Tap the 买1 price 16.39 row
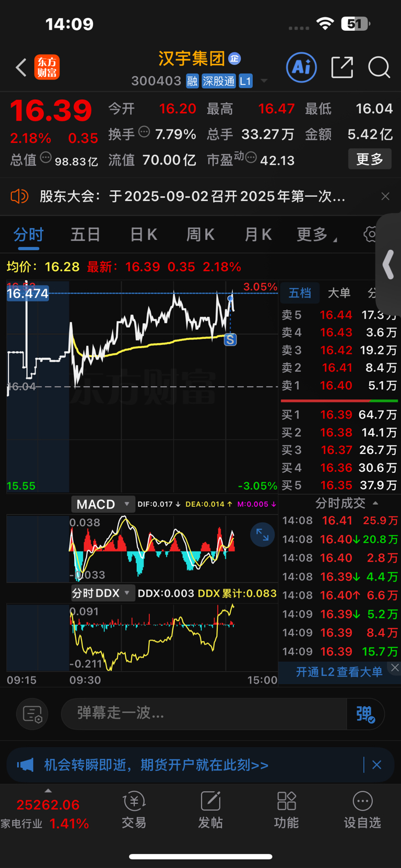 tap(339, 414)
